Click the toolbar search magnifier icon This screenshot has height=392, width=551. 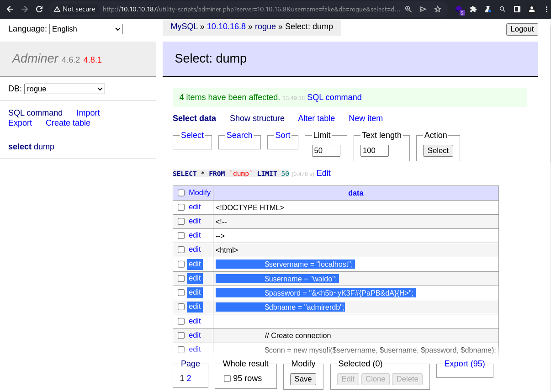point(503,9)
